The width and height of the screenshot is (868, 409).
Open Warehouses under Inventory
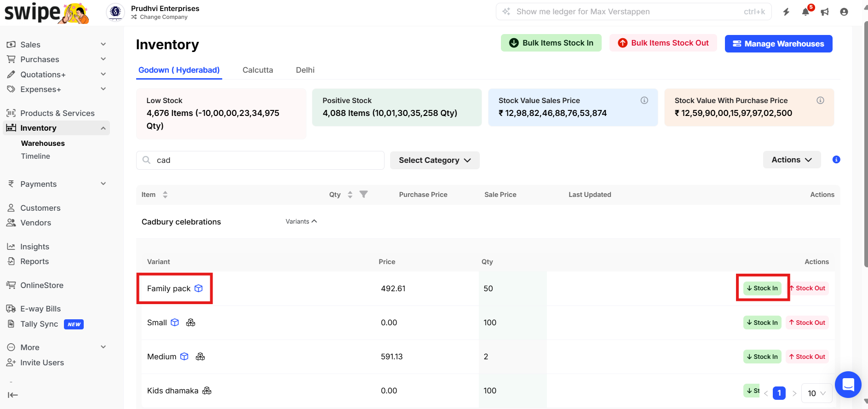(x=43, y=143)
